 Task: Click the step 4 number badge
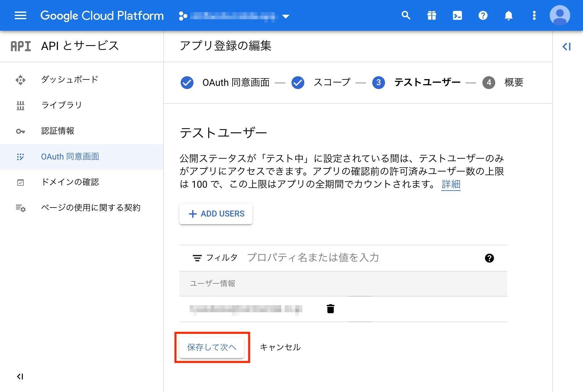coord(489,83)
